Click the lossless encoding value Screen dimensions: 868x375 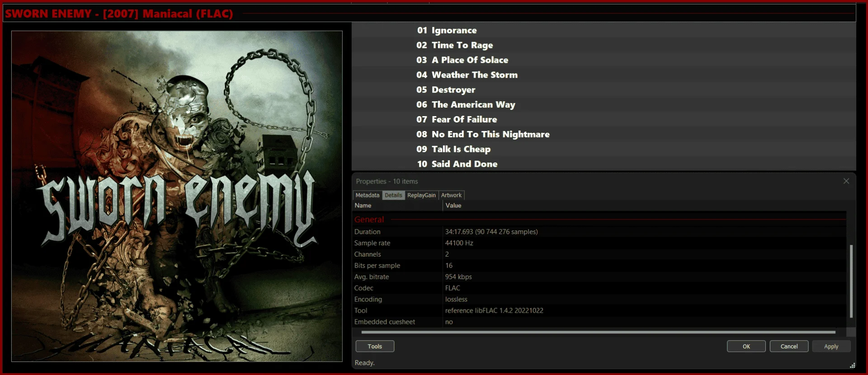click(x=456, y=300)
